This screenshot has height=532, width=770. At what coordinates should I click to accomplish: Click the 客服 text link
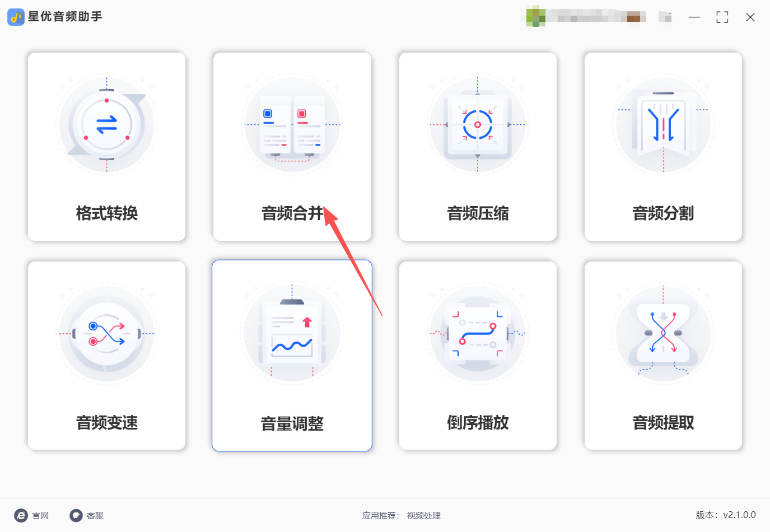95,516
